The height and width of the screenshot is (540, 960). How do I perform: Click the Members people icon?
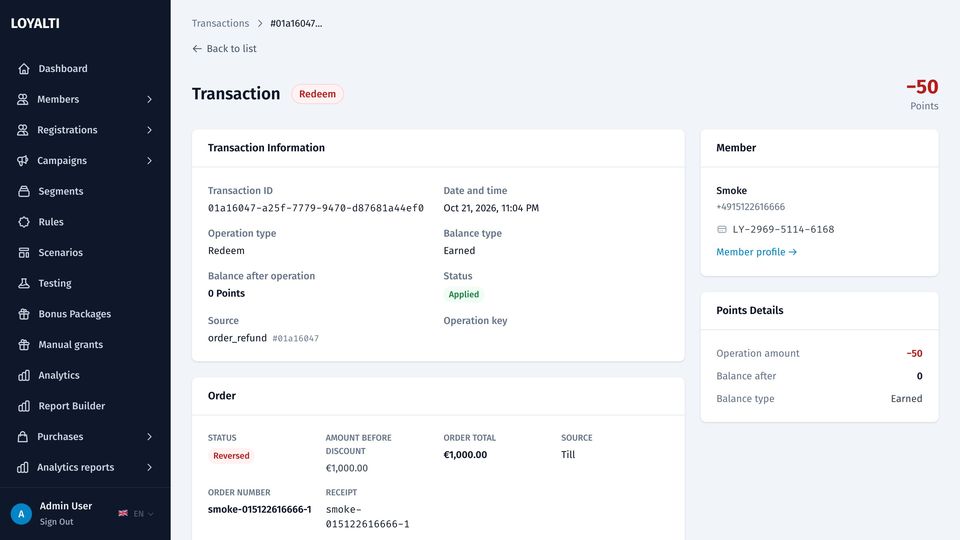click(x=23, y=99)
